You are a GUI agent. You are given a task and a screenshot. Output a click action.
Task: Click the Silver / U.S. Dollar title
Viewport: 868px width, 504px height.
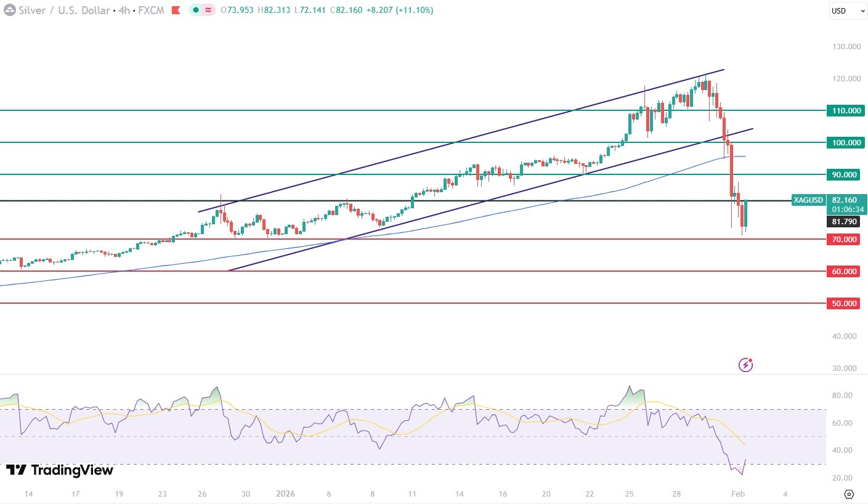[62, 10]
